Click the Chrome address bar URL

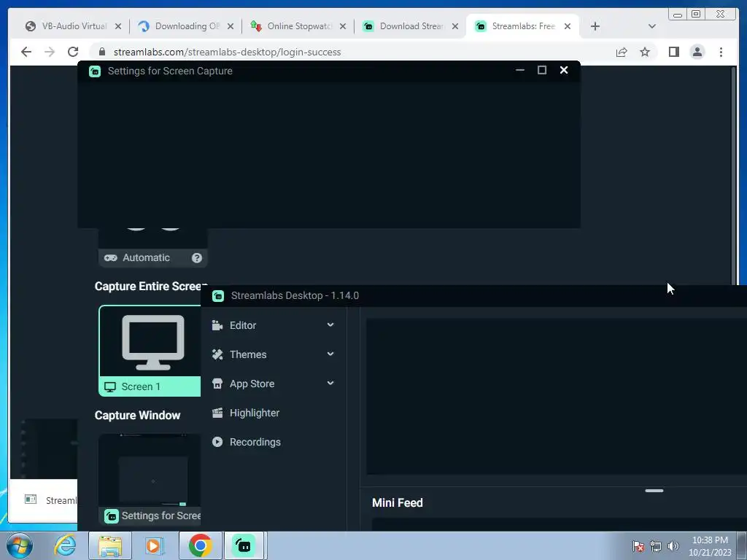(x=228, y=52)
